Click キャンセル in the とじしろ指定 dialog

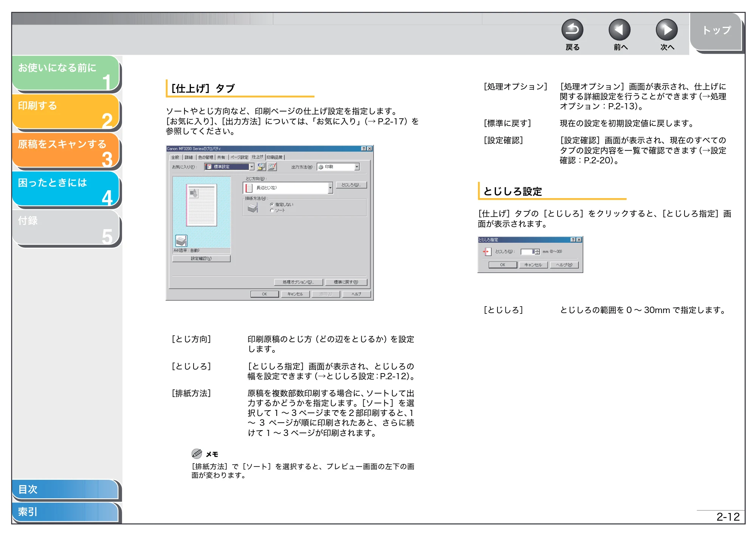click(533, 265)
